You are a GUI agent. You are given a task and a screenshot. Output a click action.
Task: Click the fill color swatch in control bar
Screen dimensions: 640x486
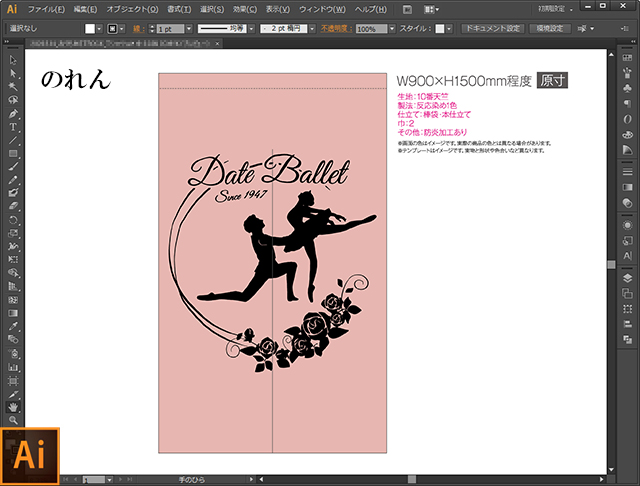pyautogui.click(x=89, y=30)
